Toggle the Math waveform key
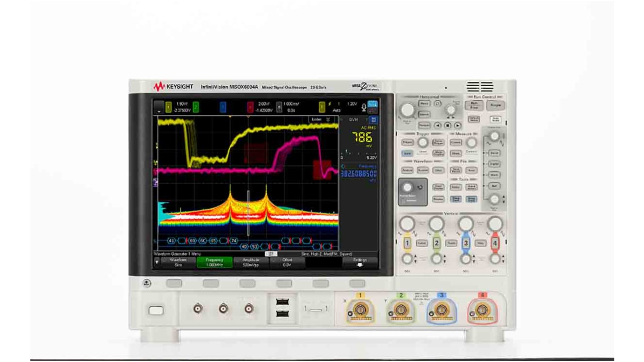The image size is (644, 362). (x=494, y=175)
